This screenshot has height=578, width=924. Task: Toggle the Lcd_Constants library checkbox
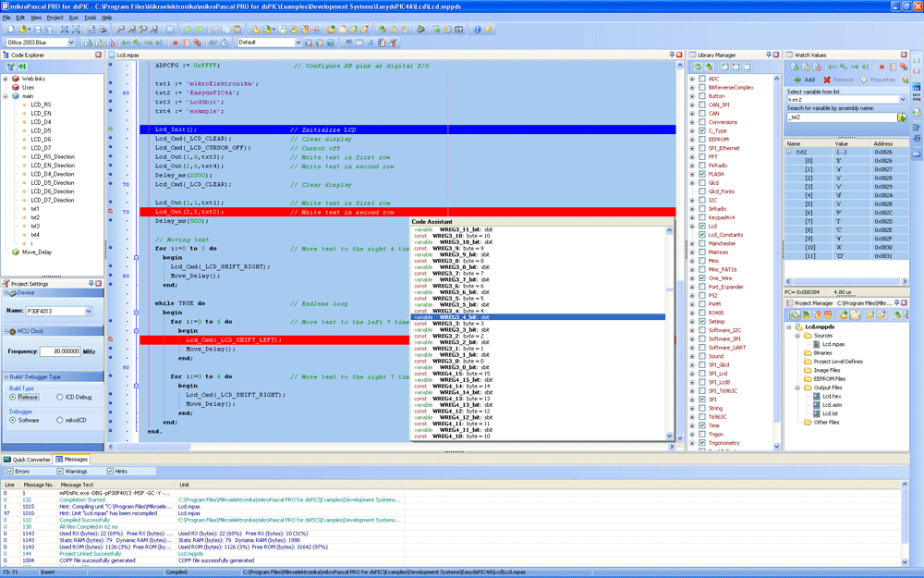[702, 235]
